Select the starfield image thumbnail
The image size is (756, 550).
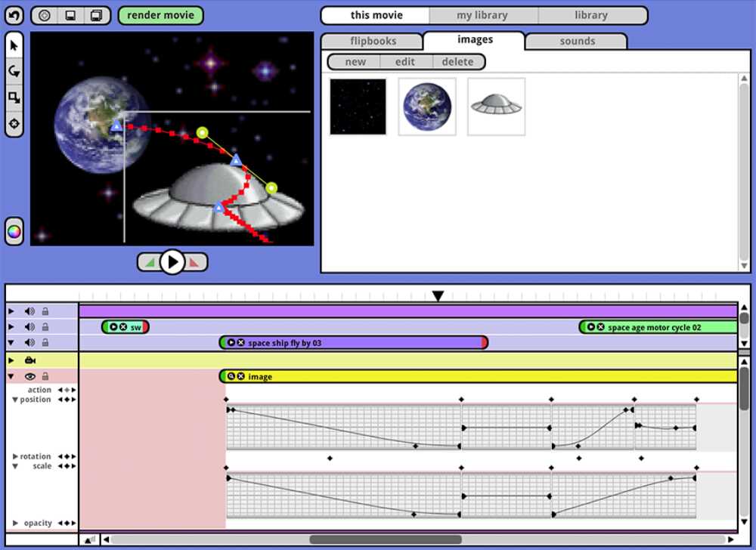[x=358, y=107]
